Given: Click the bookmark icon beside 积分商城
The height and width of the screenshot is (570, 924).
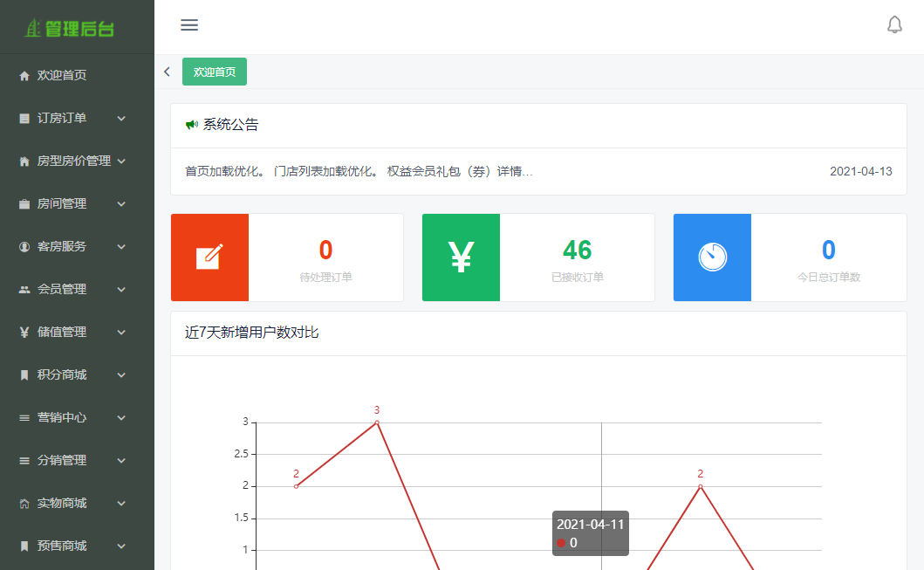Looking at the screenshot, I should point(24,374).
